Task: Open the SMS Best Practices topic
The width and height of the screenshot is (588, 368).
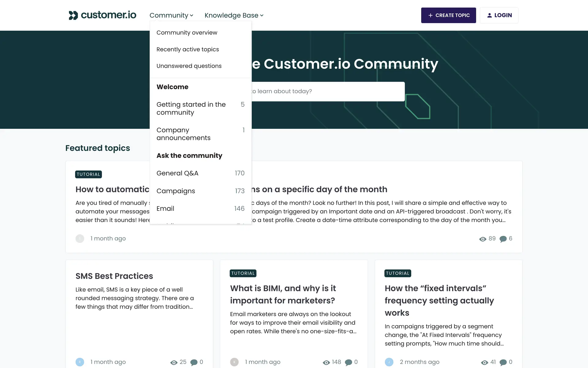Action: pyautogui.click(x=114, y=276)
